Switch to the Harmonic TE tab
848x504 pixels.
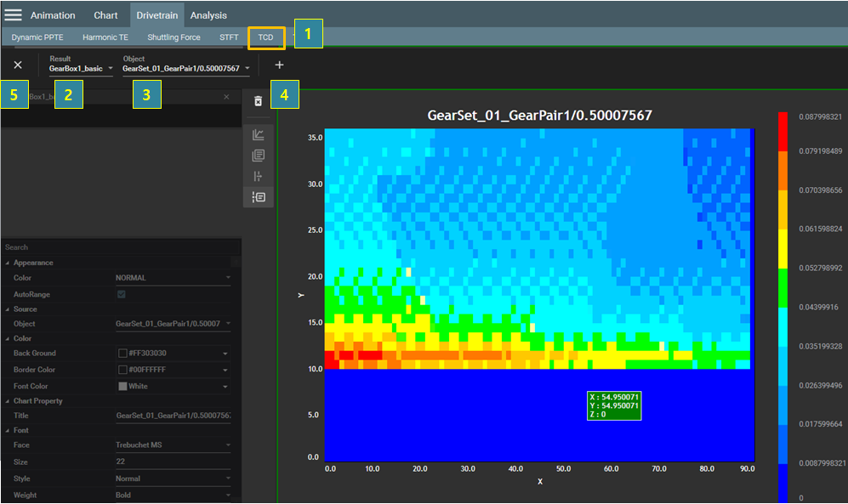click(x=105, y=37)
